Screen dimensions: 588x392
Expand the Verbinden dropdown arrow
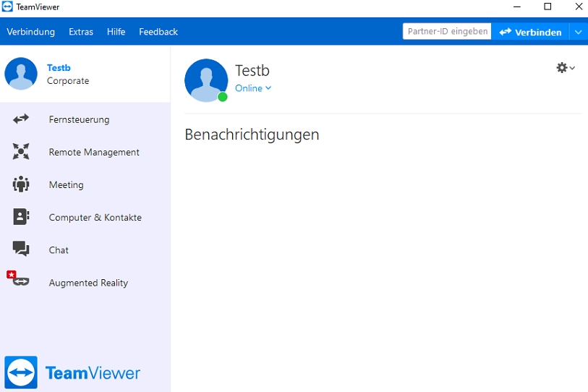(579, 32)
